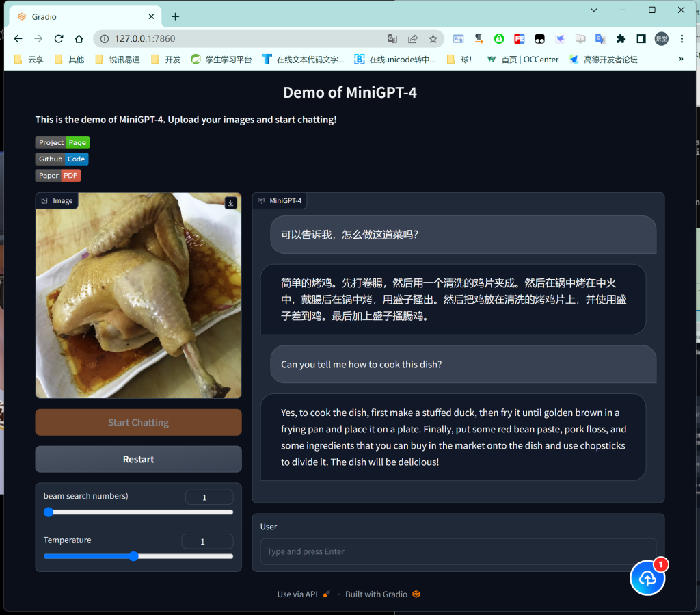Download the uploaded chicken image
The width and height of the screenshot is (700, 615).
[231, 202]
